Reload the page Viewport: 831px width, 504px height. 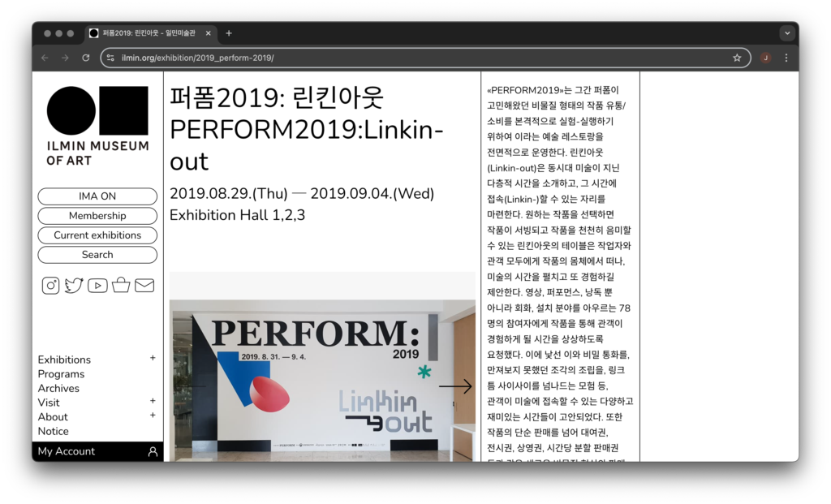86,58
